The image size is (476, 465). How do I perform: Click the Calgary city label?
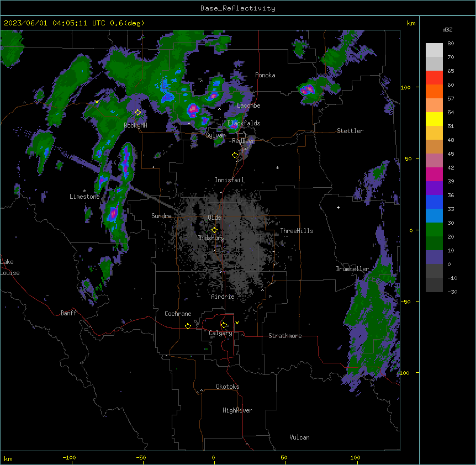220,333
